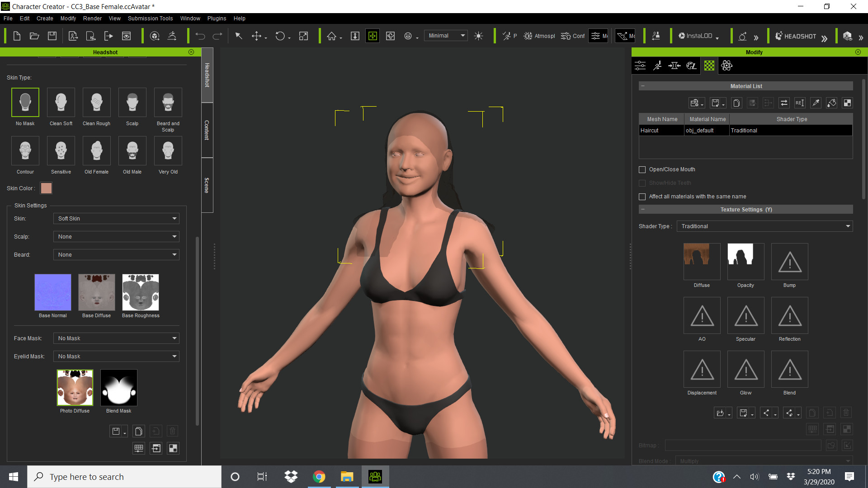Open the Skin dropdown showing Soft Skin

pyautogui.click(x=116, y=219)
